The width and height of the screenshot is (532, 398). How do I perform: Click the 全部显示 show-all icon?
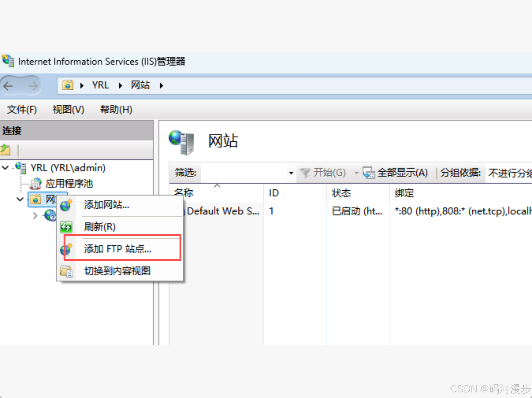point(369,173)
